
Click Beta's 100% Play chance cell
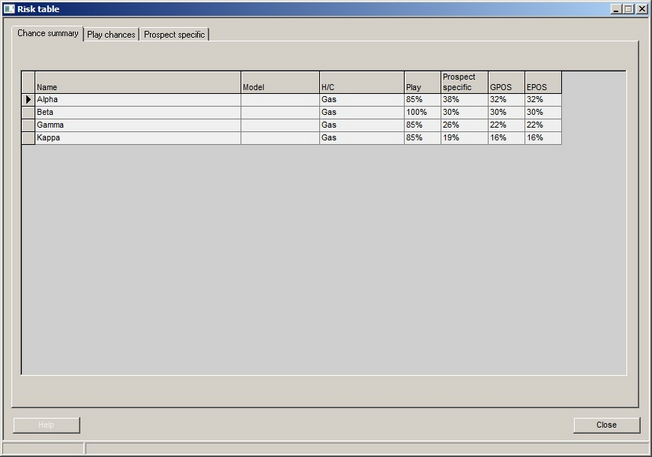click(421, 113)
